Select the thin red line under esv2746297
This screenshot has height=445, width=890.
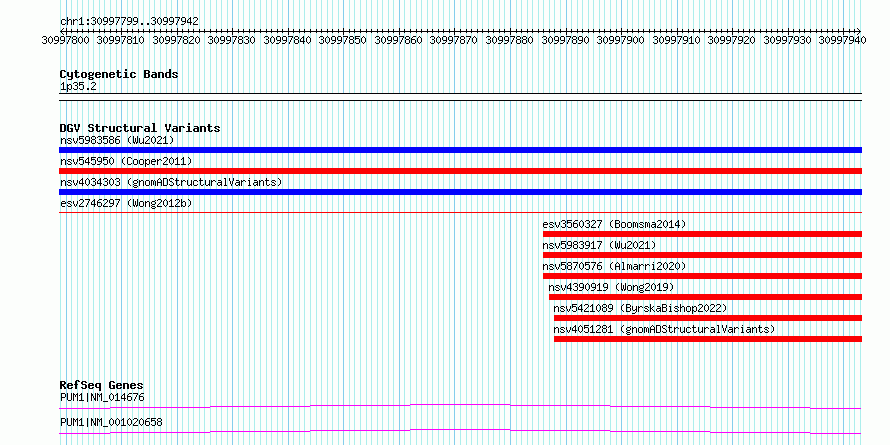tap(460, 212)
